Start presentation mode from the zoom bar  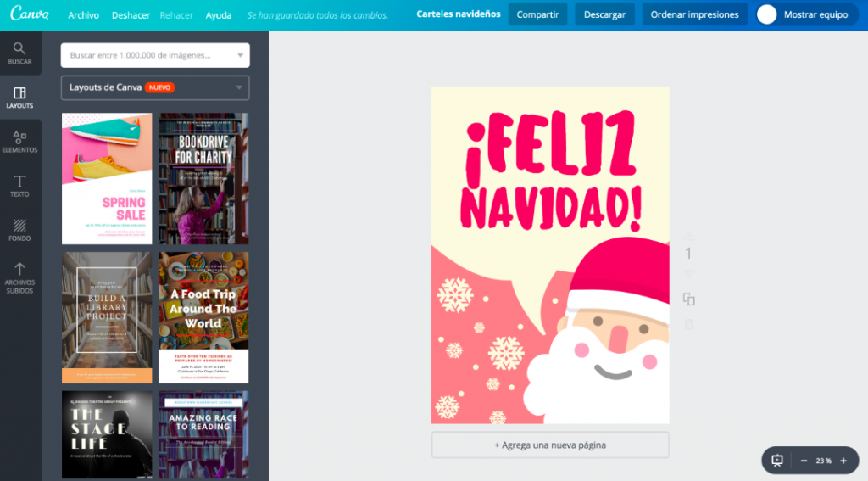point(777,460)
